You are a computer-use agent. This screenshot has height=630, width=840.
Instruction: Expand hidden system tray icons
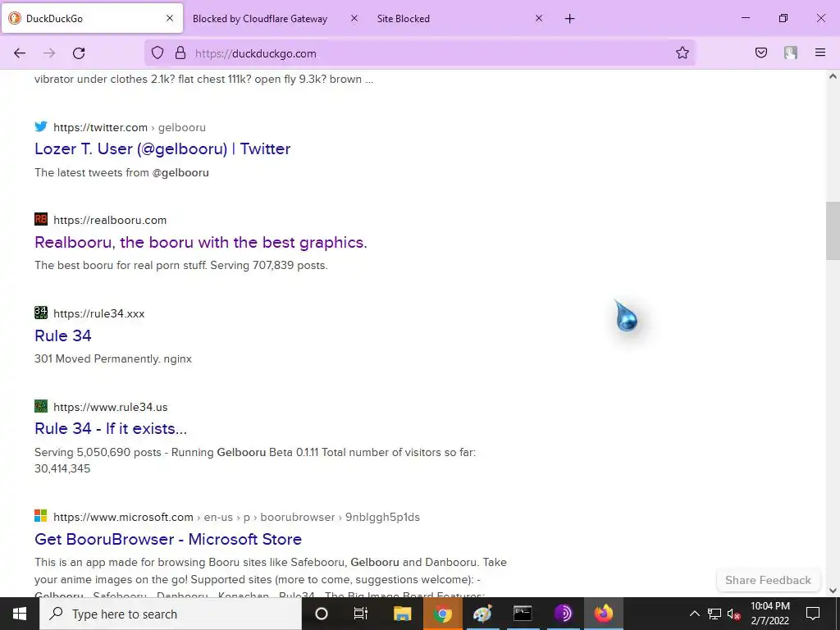coord(694,614)
